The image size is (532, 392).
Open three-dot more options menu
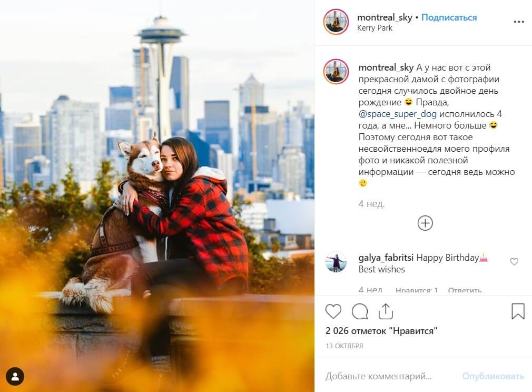point(519,22)
